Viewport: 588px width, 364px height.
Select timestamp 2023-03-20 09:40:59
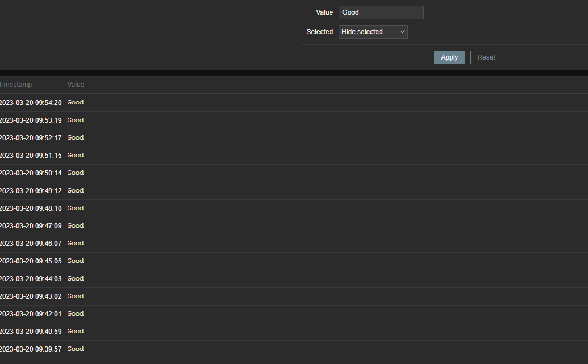coord(31,332)
